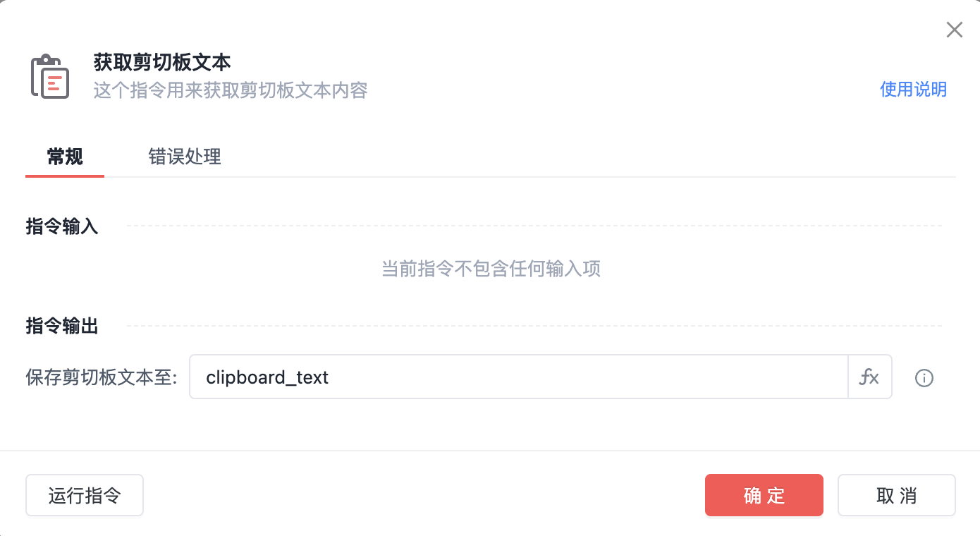Close the dialog with the X button
980x536 pixels.
pos(954,30)
